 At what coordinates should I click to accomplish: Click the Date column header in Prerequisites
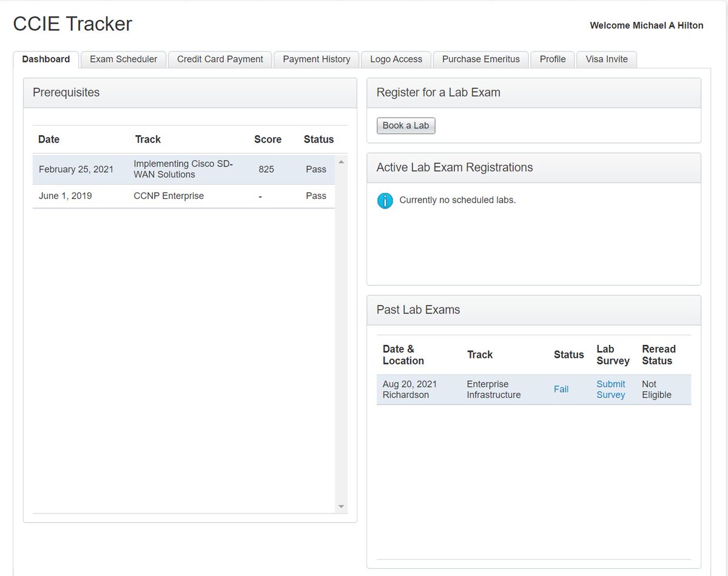pos(49,139)
